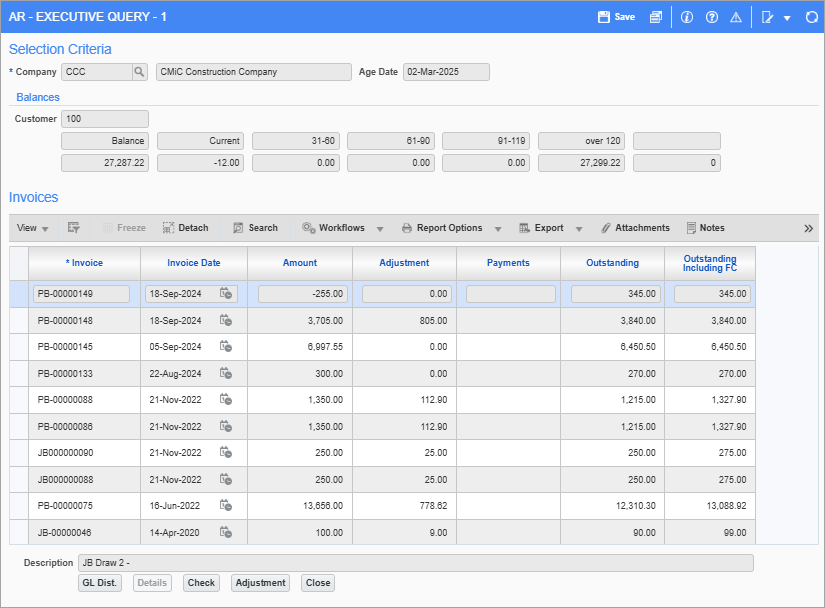This screenshot has height=608, width=825.
Task: Click the Export toolbar item
Action: coord(541,228)
